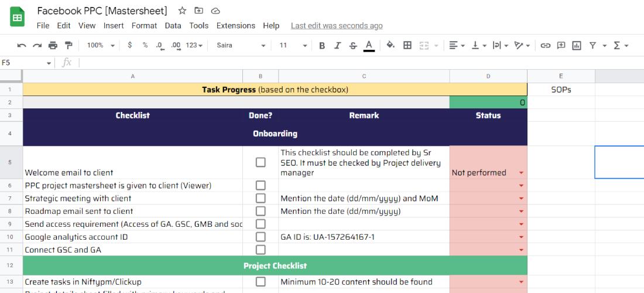
Task: Toggle italic formatting
Action: click(338, 46)
